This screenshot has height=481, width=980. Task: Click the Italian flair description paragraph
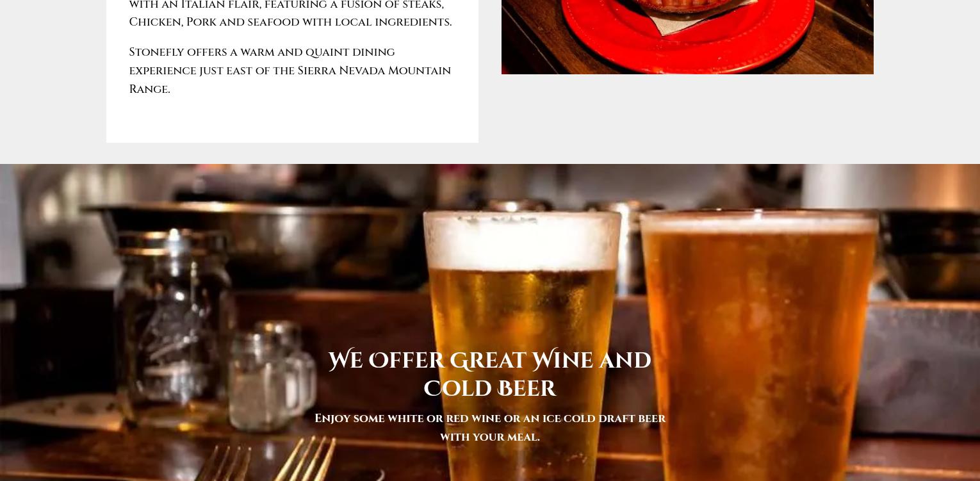pyautogui.click(x=290, y=14)
